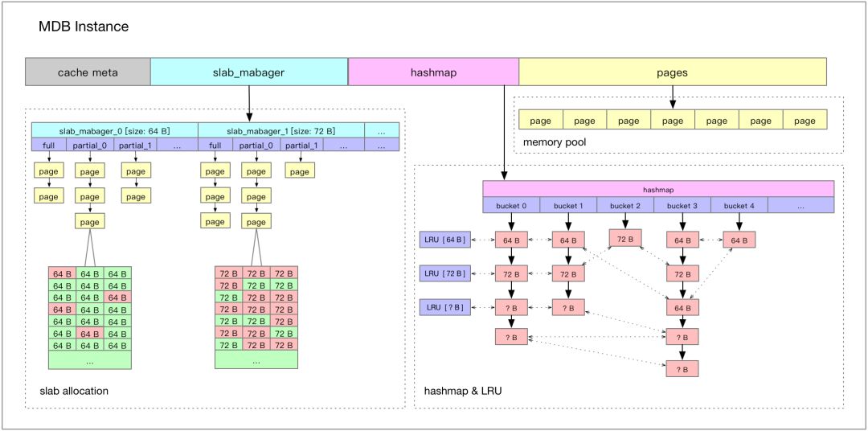The width and height of the screenshot is (868, 431).
Task: Click the pink hashmap block in top bar
Action: (433, 72)
